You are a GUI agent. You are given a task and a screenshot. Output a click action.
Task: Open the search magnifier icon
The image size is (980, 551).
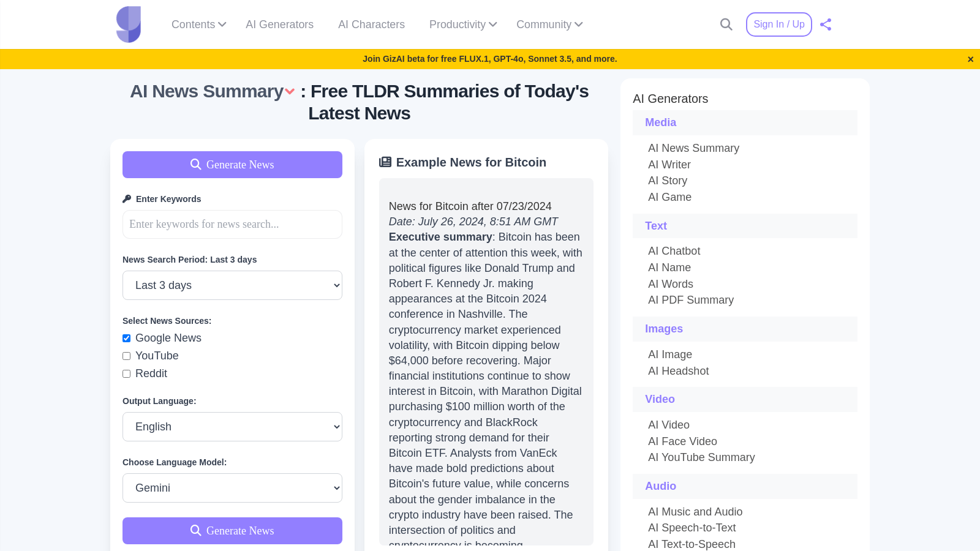[726, 24]
